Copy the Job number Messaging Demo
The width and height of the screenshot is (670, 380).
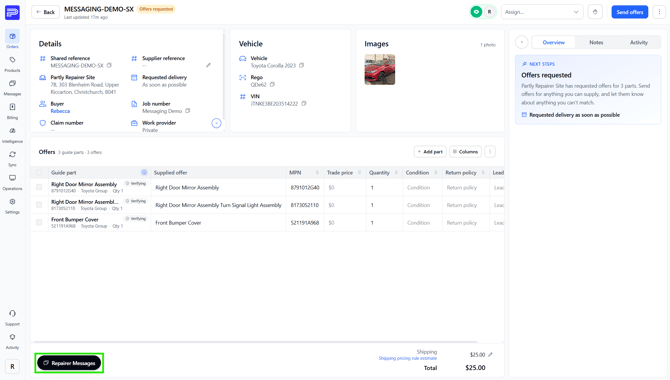click(x=187, y=111)
